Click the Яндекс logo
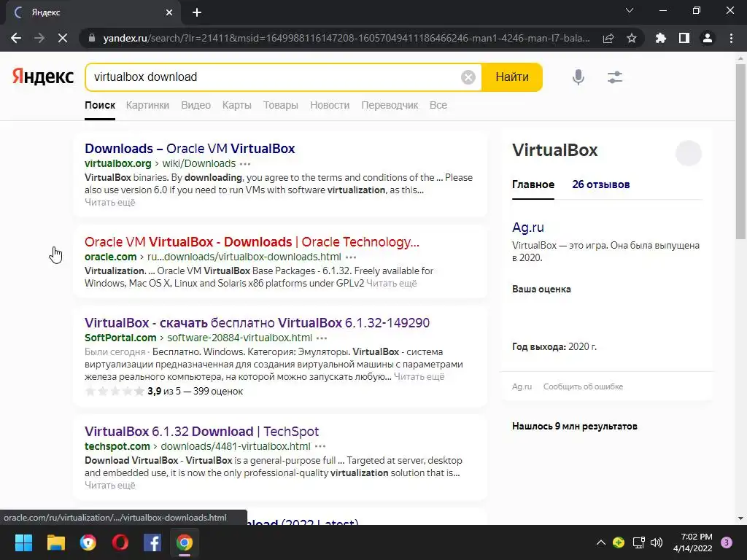Viewport: 747px width, 560px height. (43, 77)
